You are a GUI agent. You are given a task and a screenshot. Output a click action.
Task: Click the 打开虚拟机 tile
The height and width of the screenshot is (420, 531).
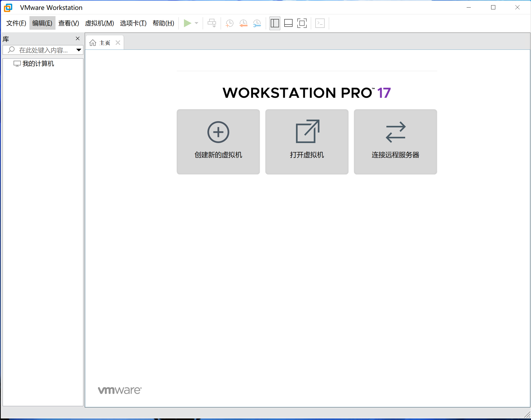(307, 142)
